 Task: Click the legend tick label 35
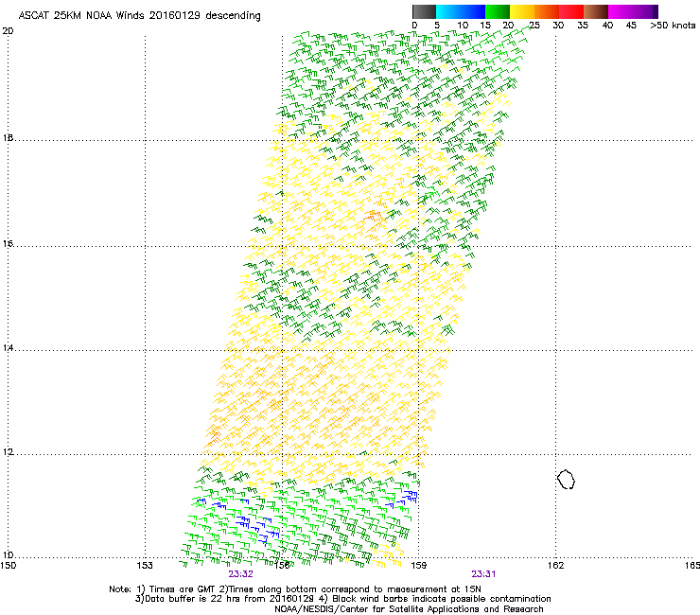click(583, 26)
